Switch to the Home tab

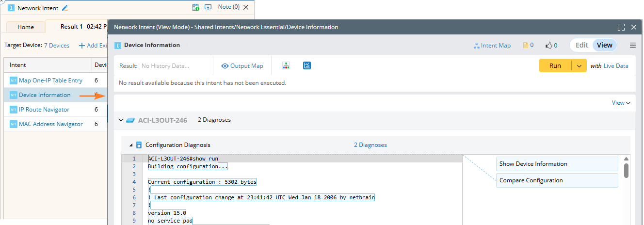coord(26,27)
